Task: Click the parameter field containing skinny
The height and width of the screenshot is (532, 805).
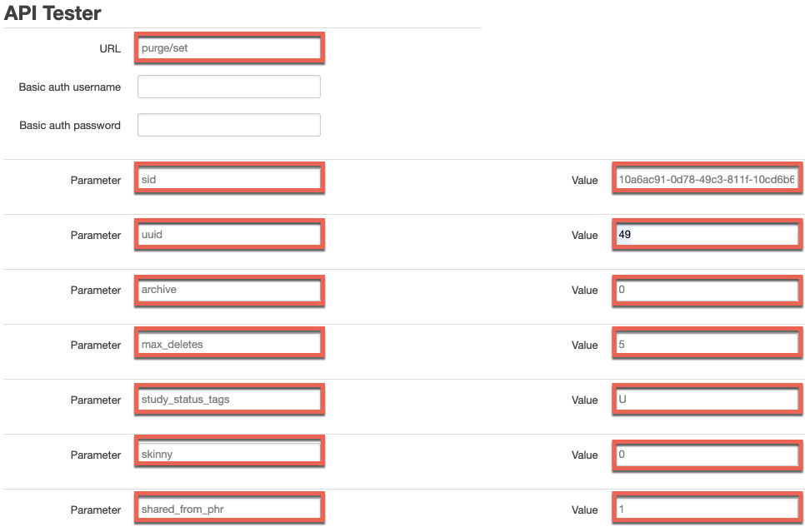Action: (229, 453)
